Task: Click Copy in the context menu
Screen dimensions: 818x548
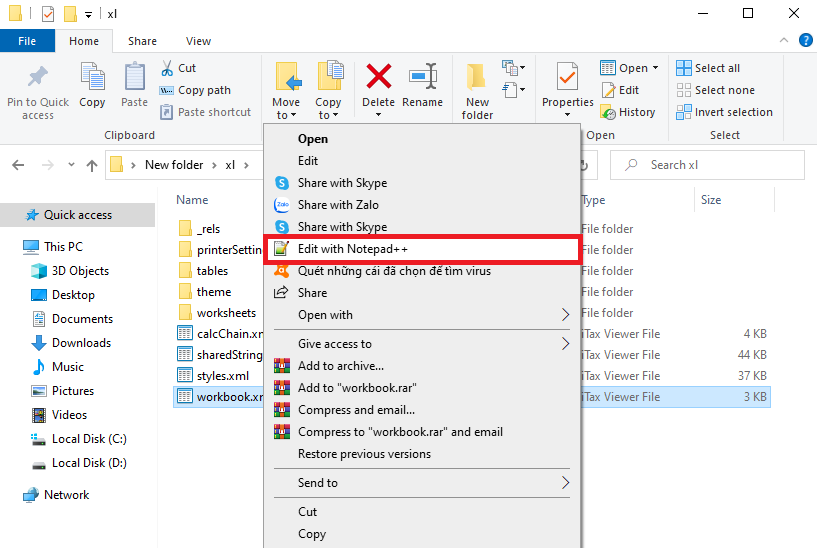Action: 312,534
